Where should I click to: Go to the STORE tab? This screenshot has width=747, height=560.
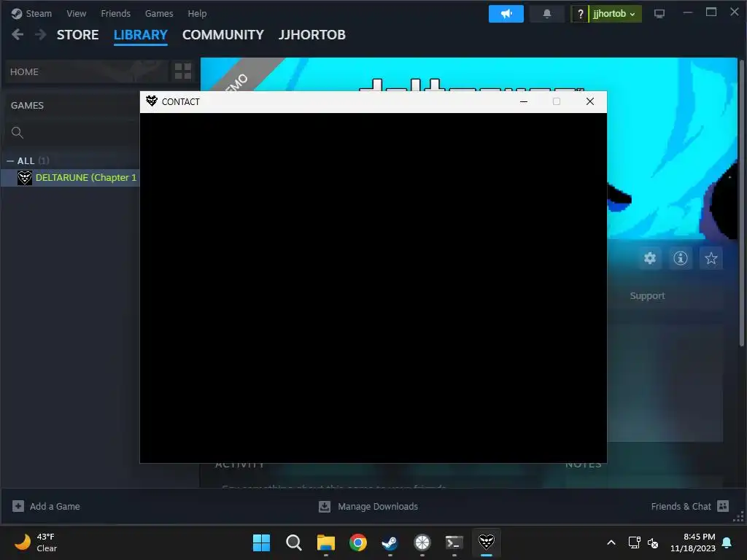(77, 35)
